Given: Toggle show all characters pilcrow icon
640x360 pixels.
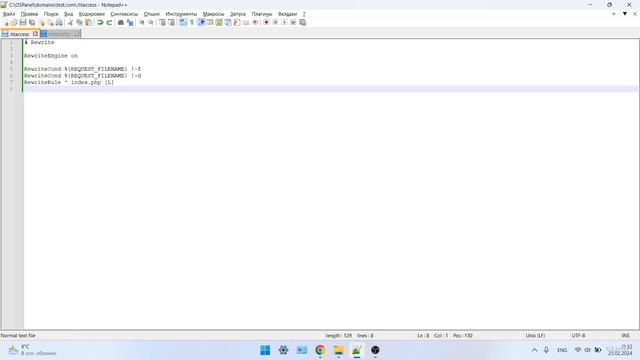Looking at the screenshot, I should click(192, 22).
